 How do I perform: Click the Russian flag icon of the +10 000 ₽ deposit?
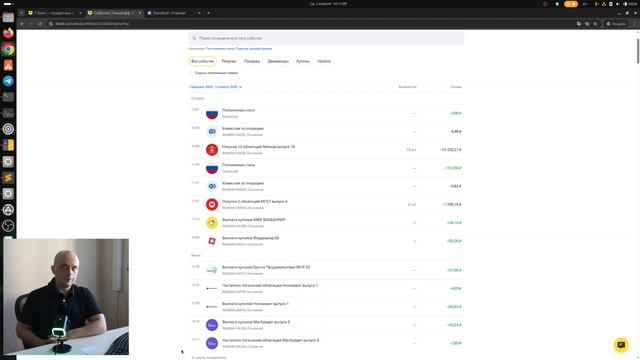pos(212,168)
